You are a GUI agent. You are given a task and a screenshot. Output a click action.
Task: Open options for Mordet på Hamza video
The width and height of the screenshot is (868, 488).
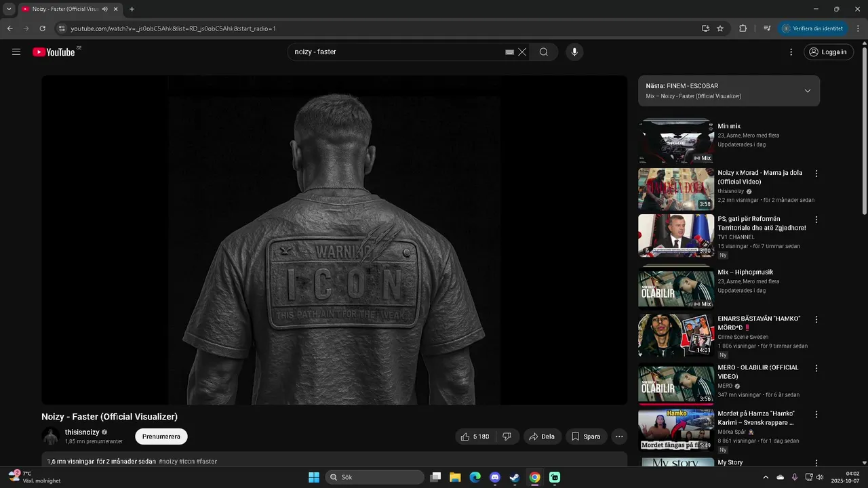point(816,414)
